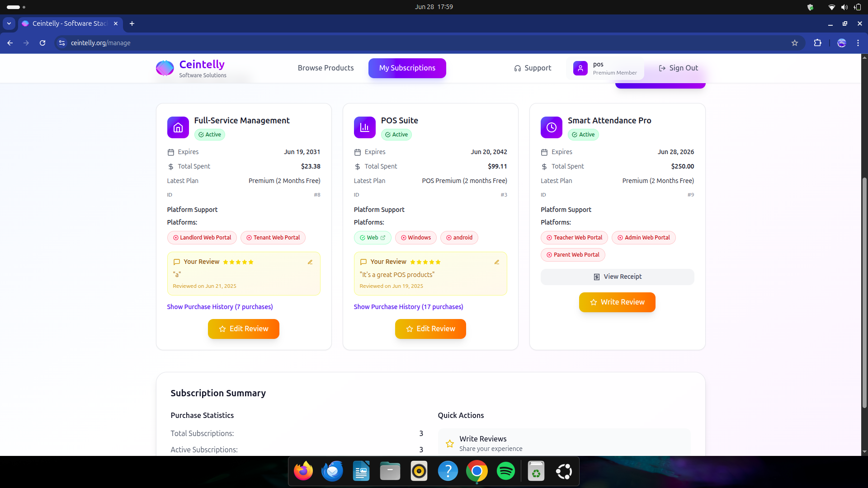Open Spotify from the dock
868x488 pixels.
505,471
